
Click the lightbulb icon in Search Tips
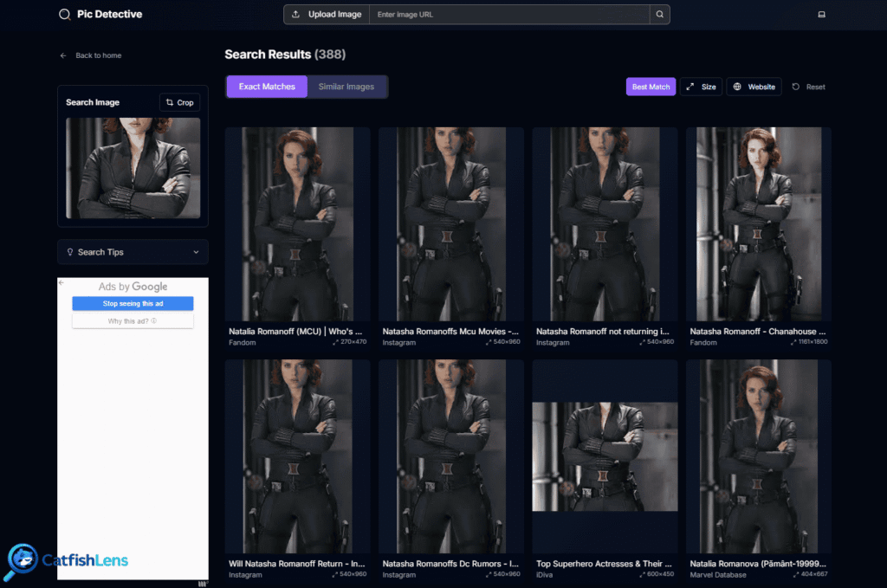click(70, 252)
